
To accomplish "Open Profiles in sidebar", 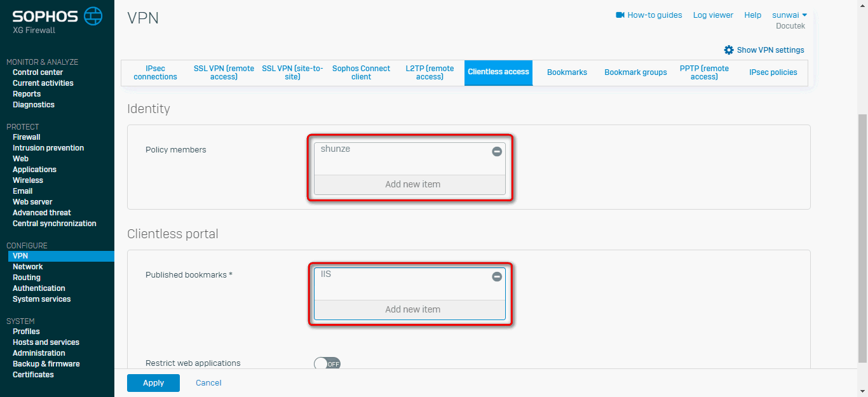I will (x=26, y=332).
